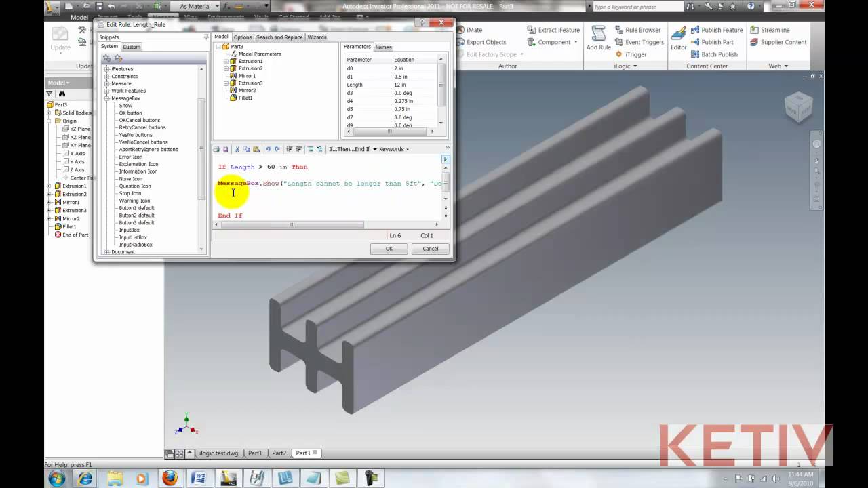
Task: Click the Windows Start button
Action: (x=57, y=478)
